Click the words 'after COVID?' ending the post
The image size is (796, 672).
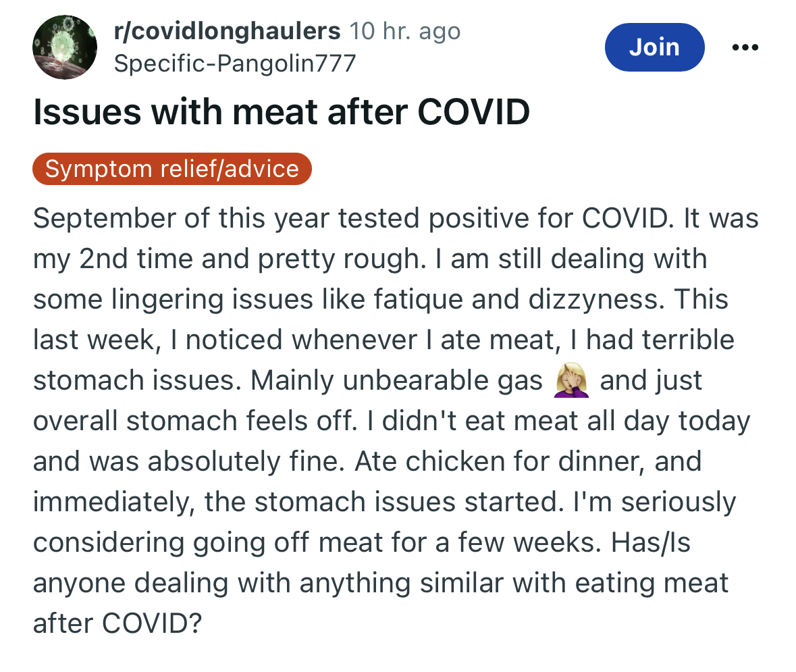tap(117, 623)
